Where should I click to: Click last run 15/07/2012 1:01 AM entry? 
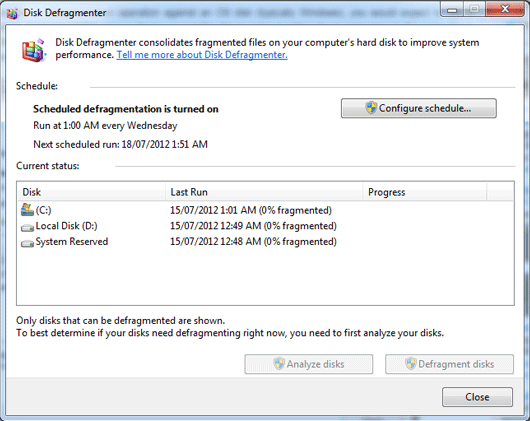point(250,210)
